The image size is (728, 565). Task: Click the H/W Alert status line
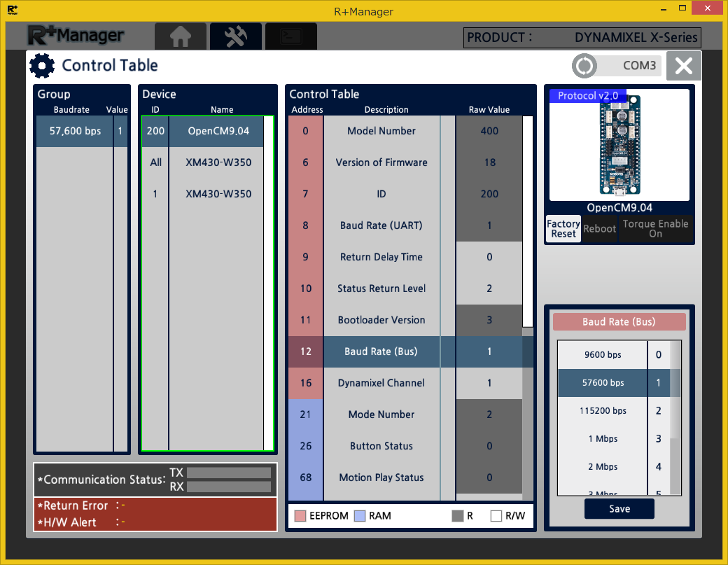click(x=155, y=522)
